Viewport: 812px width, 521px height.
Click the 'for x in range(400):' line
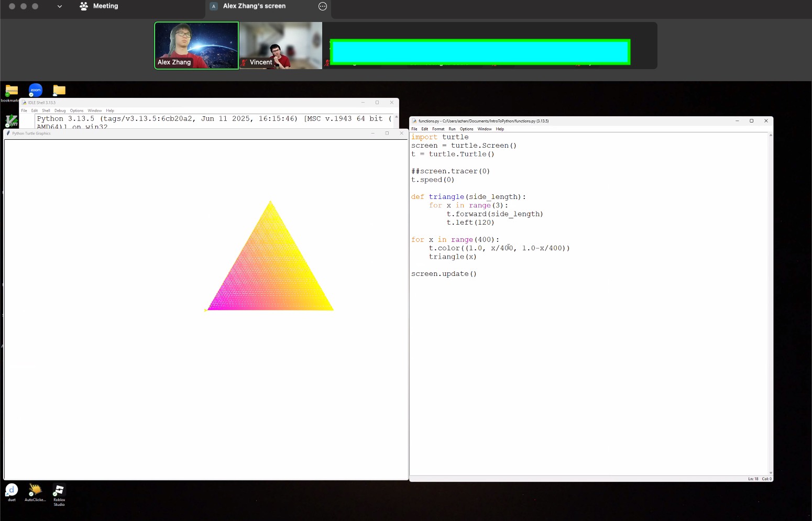(x=455, y=240)
